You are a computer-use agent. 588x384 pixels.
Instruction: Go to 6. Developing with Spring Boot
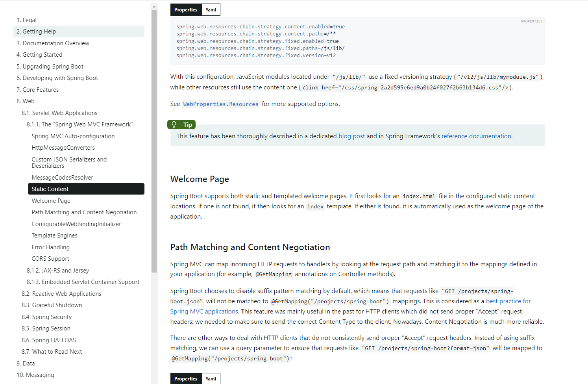(57, 78)
